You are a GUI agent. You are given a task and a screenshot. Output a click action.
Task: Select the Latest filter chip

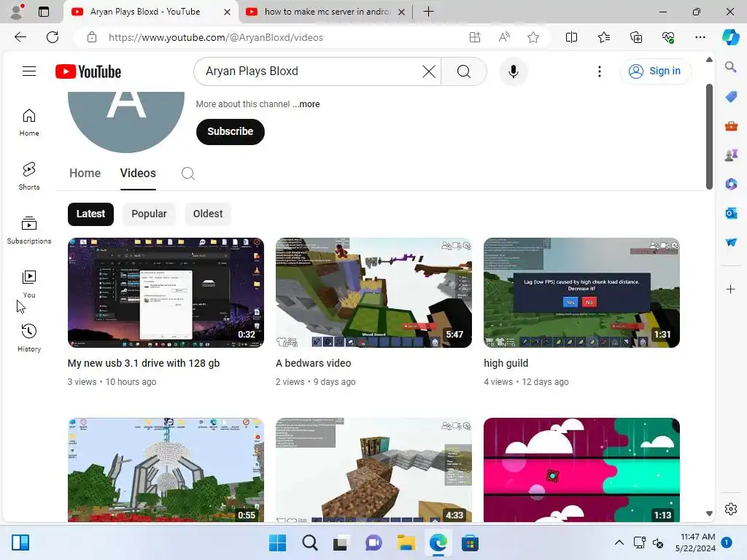coord(90,214)
